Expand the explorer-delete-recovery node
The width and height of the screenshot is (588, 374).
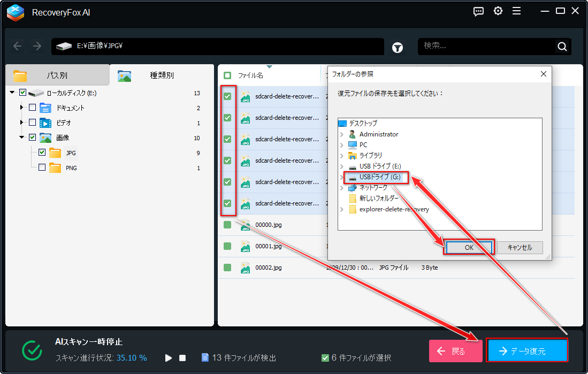point(342,209)
